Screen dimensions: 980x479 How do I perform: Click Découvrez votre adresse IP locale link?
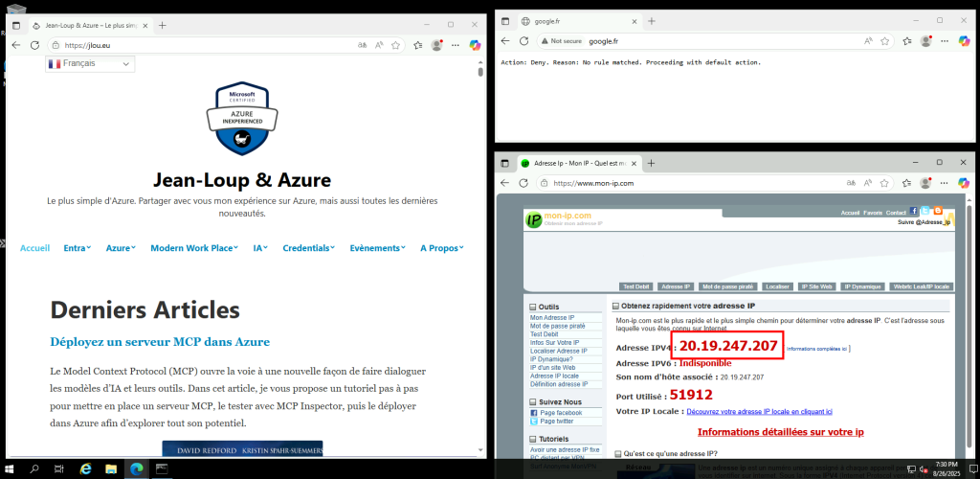point(759,412)
